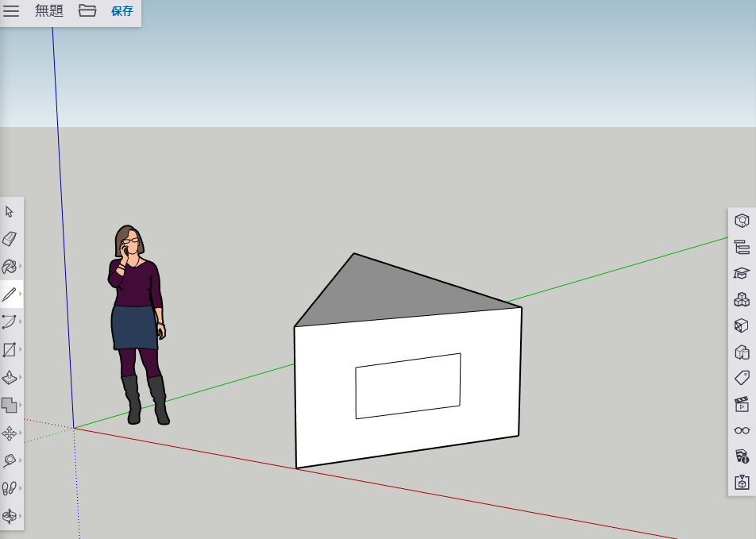756x539 pixels.
Task: Select the Rectangle shape tool
Action: pyautogui.click(x=10, y=349)
